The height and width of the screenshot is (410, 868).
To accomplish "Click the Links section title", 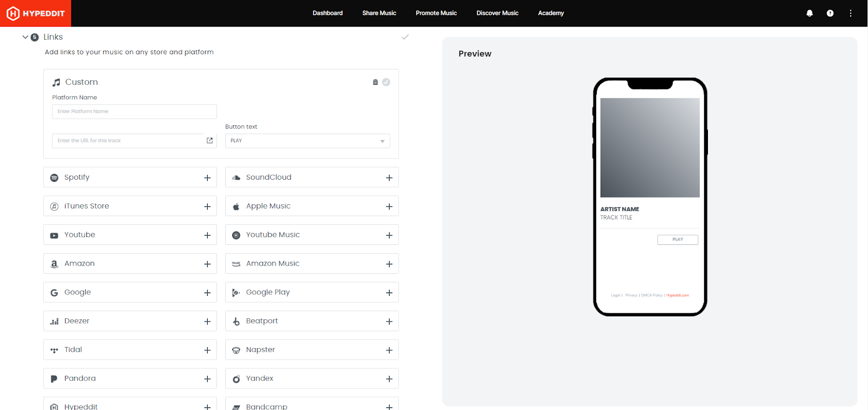I will point(53,37).
